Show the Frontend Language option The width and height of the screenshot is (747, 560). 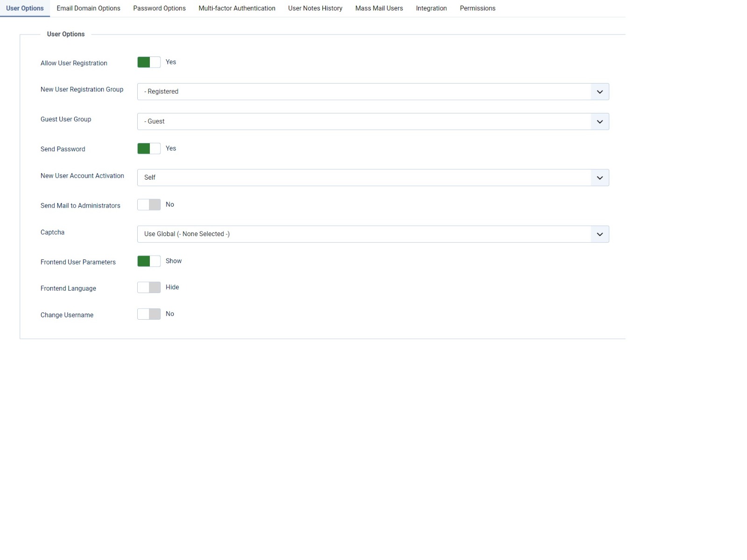[x=149, y=287]
